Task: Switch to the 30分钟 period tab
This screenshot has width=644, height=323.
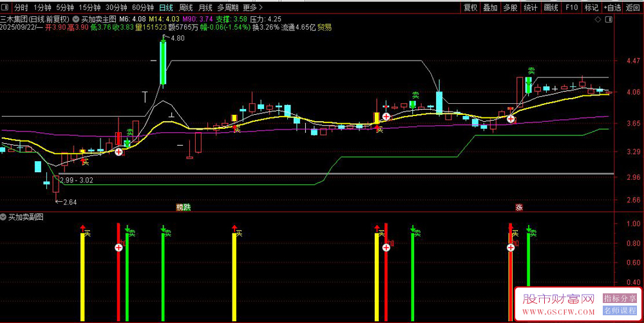Action: coord(116,7)
